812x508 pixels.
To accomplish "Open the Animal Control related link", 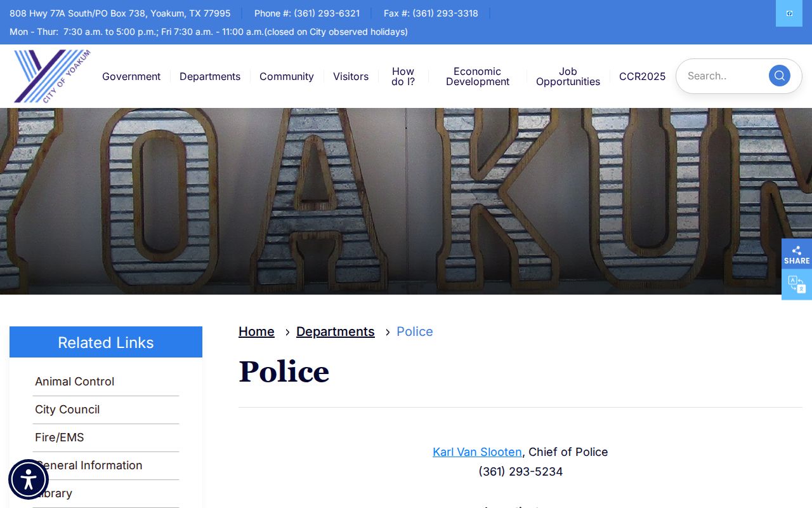I will tap(75, 382).
